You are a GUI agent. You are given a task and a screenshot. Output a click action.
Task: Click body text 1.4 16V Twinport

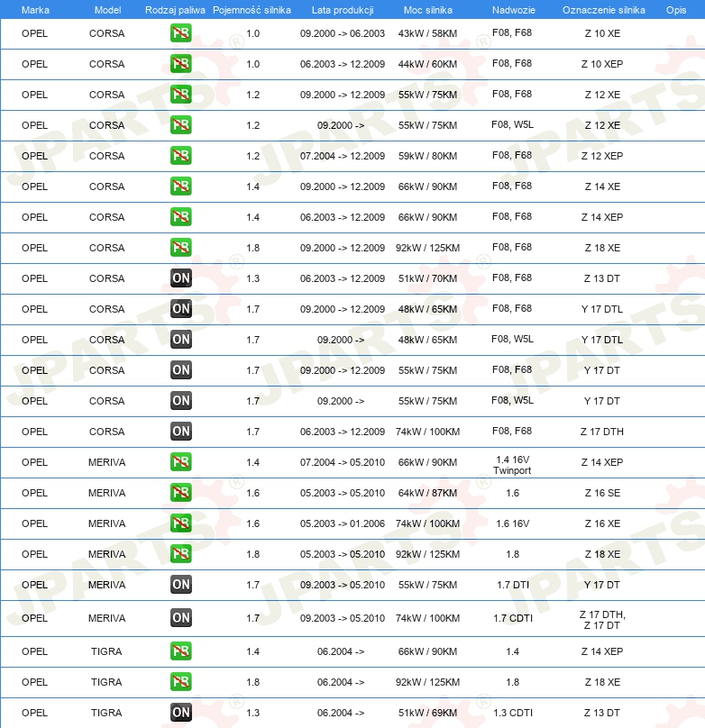click(x=512, y=465)
